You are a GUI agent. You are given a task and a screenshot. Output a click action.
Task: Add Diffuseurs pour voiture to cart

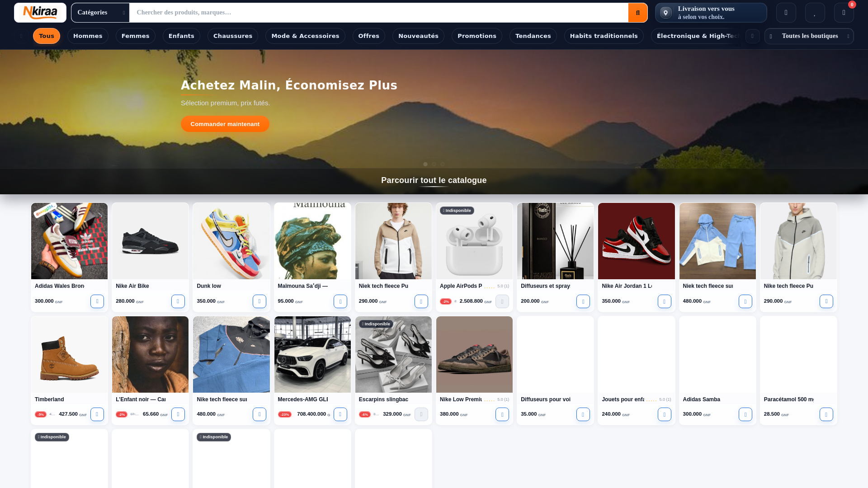583,414
